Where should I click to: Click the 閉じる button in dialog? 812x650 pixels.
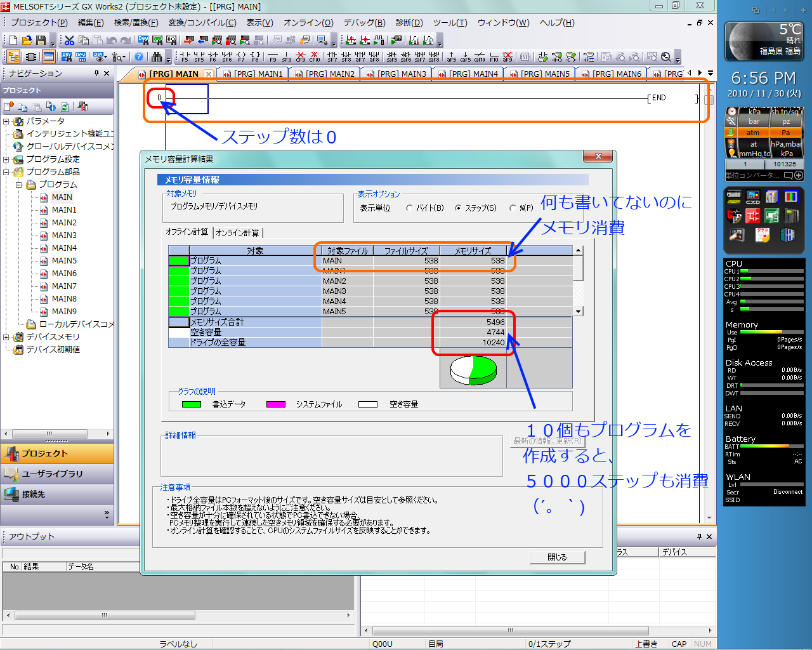click(557, 557)
